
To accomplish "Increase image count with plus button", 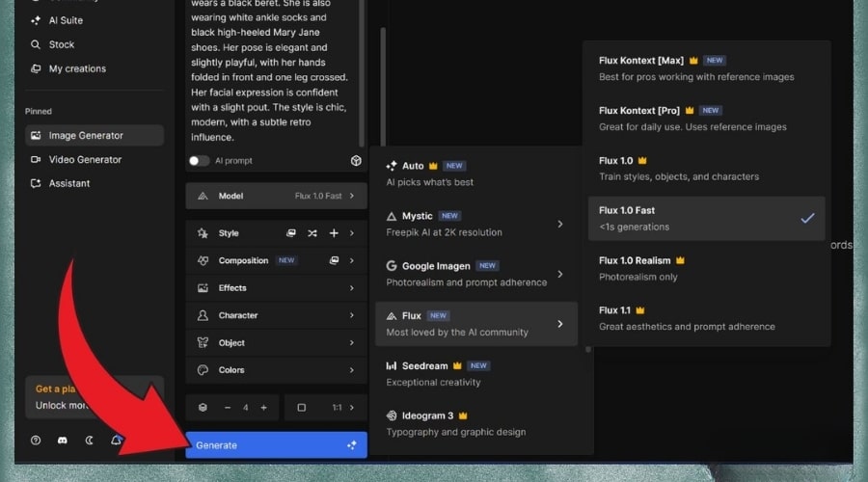I will [x=264, y=408].
